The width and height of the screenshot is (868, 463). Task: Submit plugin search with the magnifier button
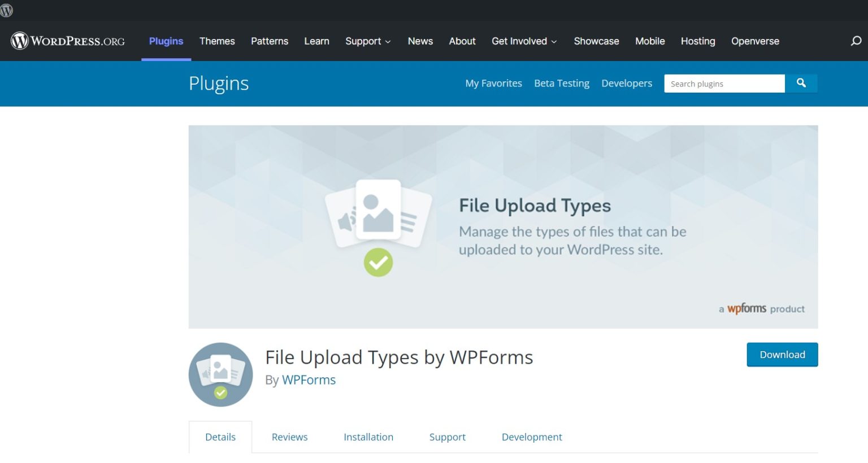tap(801, 83)
